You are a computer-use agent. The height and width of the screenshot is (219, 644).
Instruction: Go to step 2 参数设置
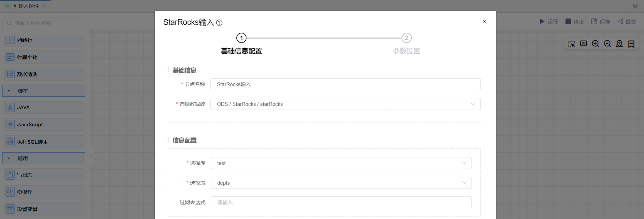click(406, 44)
